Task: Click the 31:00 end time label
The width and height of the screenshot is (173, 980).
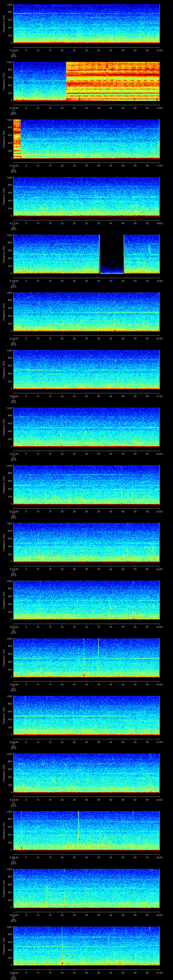Action: click(x=159, y=972)
